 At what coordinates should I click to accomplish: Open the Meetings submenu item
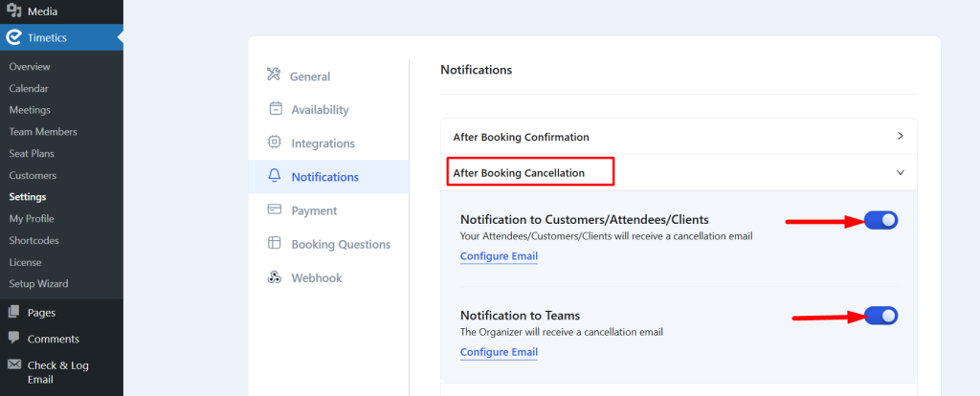30,110
